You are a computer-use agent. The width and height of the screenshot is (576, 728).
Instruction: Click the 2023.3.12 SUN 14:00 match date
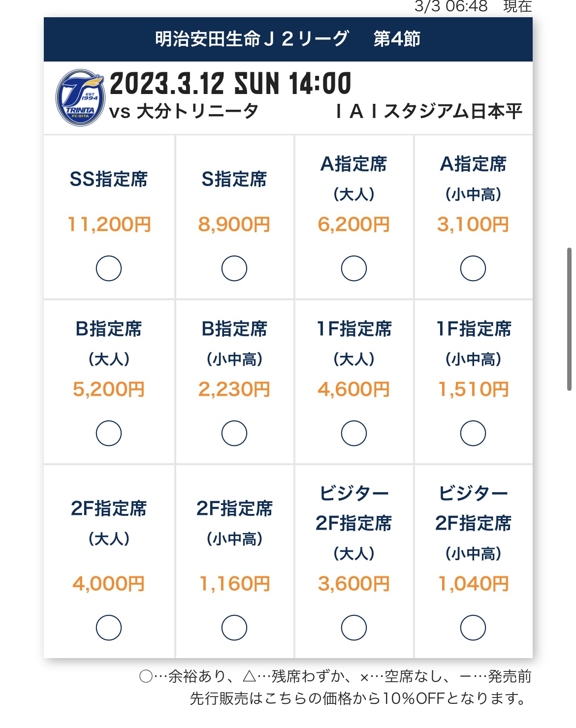pyautogui.click(x=230, y=84)
